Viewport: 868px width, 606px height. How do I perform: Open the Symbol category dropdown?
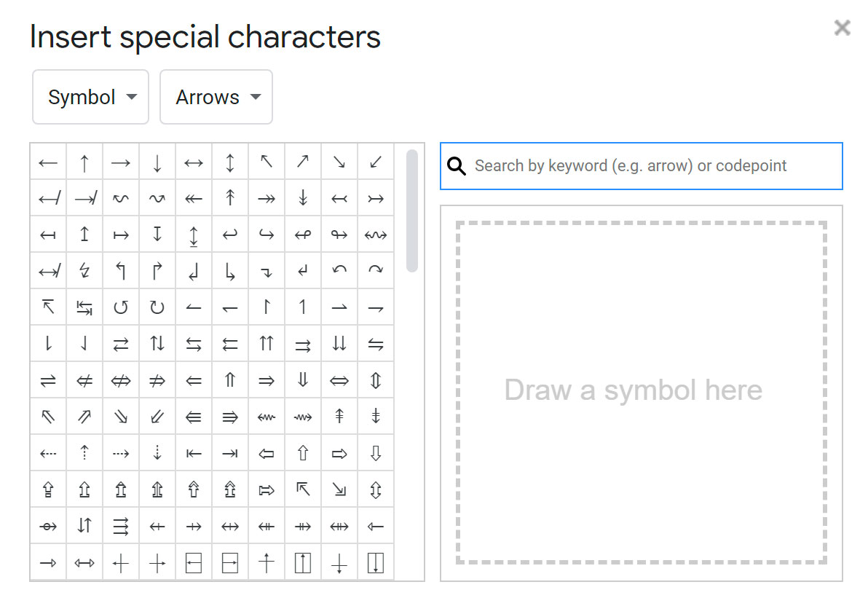coord(90,97)
